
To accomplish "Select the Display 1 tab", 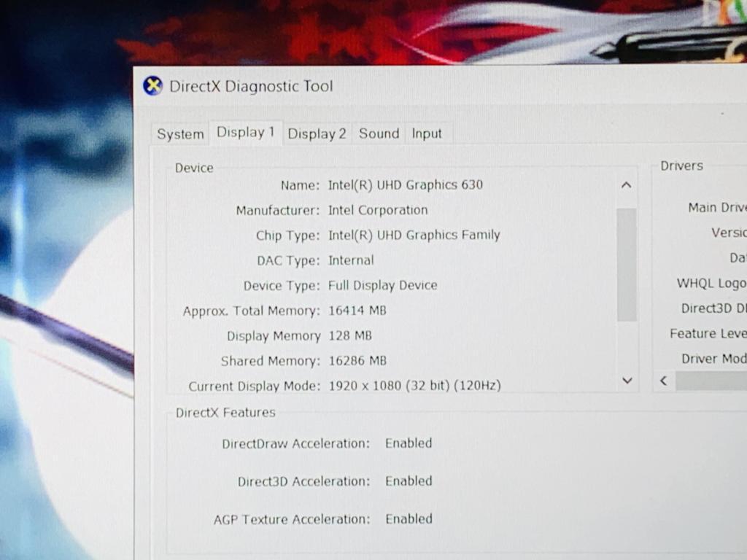I will [246, 132].
